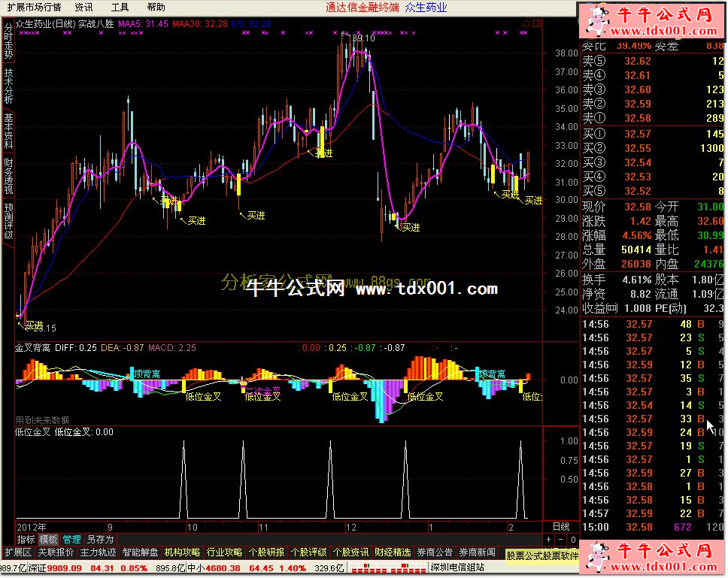Click the 卖① 32.58 order row
The image size is (728, 578).
pos(652,118)
